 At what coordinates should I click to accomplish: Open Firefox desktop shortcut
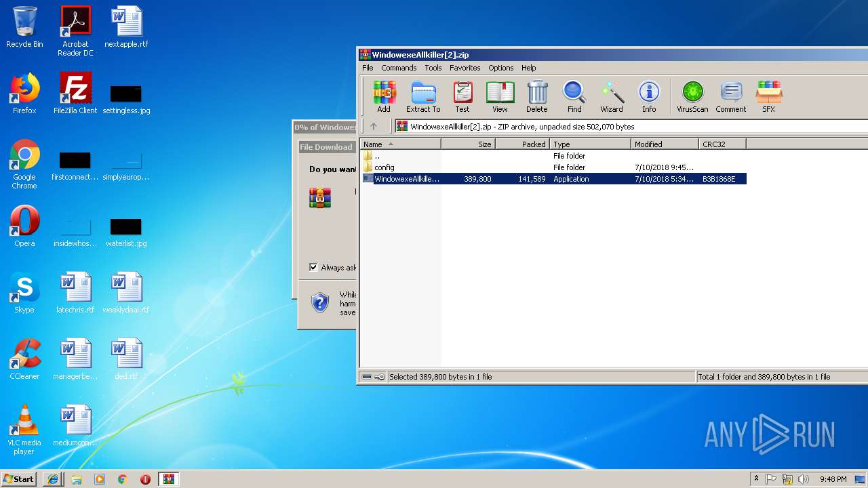(x=24, y=94)
